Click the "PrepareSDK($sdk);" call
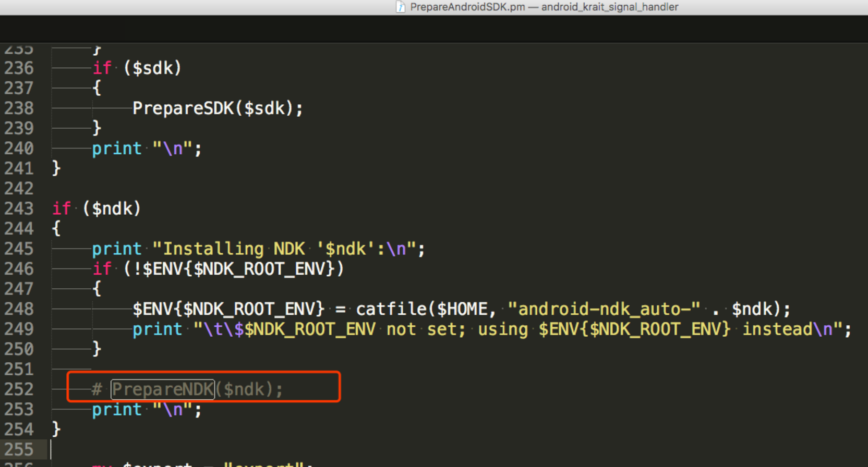The image size is (868, 467). (218, 108)
